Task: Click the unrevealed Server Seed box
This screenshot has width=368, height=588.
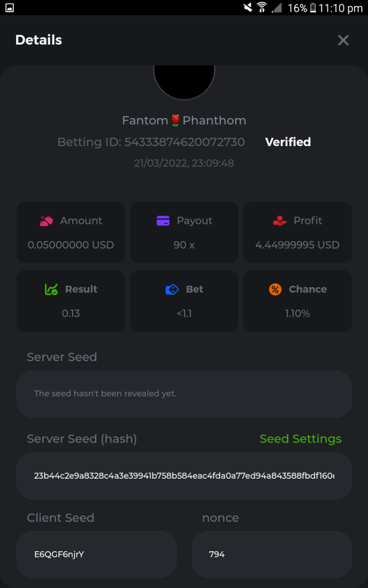Action: pos(184,394)
